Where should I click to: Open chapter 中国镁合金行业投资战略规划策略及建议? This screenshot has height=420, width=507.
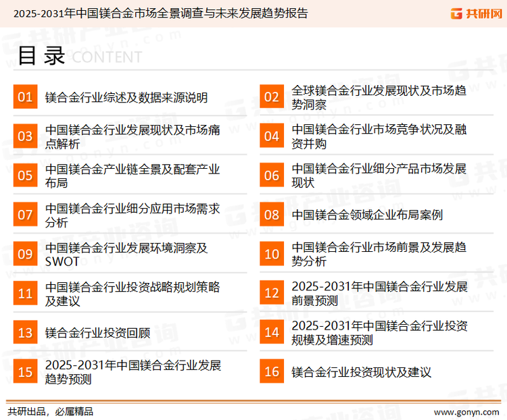(x=132, y=294)
